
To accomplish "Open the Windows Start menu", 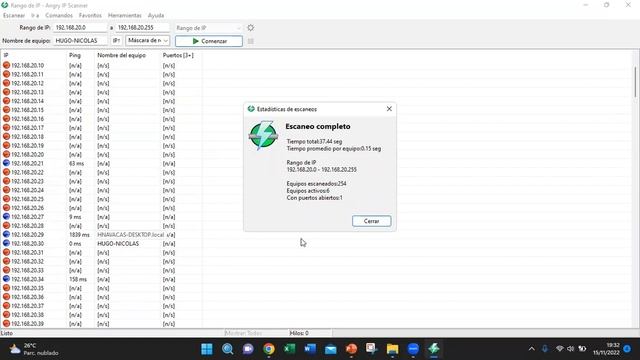I will pos(207,349).
